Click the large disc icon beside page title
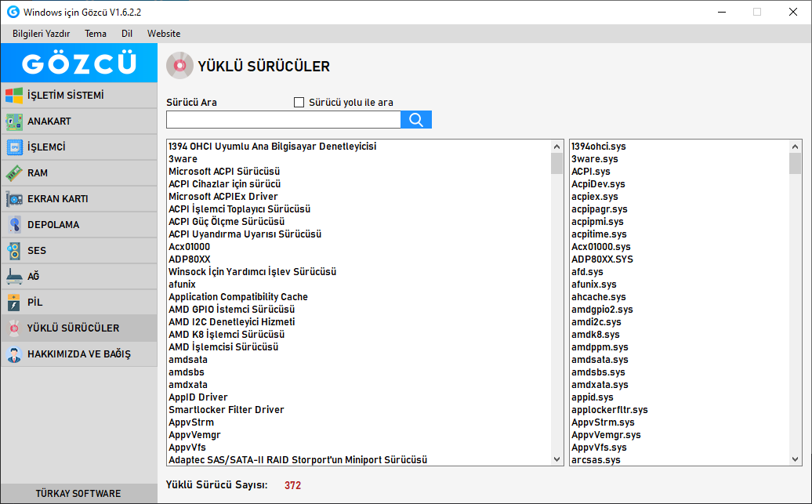 tap(179, 66)
